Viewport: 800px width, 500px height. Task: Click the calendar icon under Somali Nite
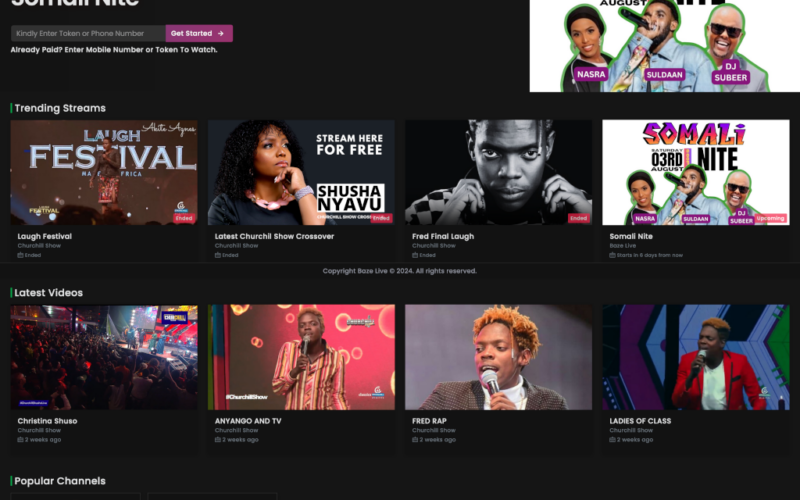click(612, 255)
